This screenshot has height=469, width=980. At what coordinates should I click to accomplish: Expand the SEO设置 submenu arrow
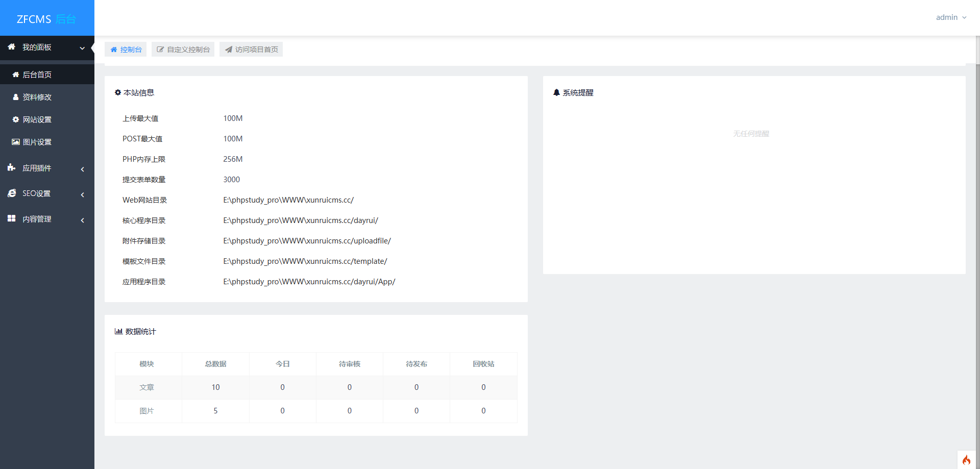coord(82,194)
